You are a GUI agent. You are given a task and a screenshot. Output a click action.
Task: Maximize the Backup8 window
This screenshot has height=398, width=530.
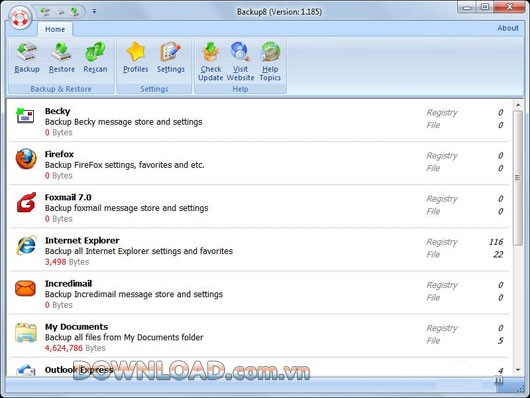(x=485, y=7)
